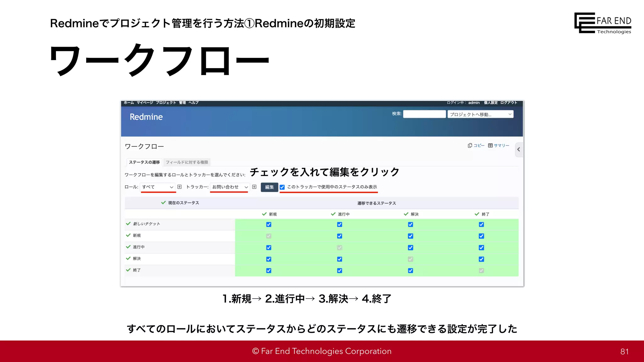Screen dimensions: 644x362
Task: Switch to ステータスの遷移 tab
Action: (x=144, y=162)
